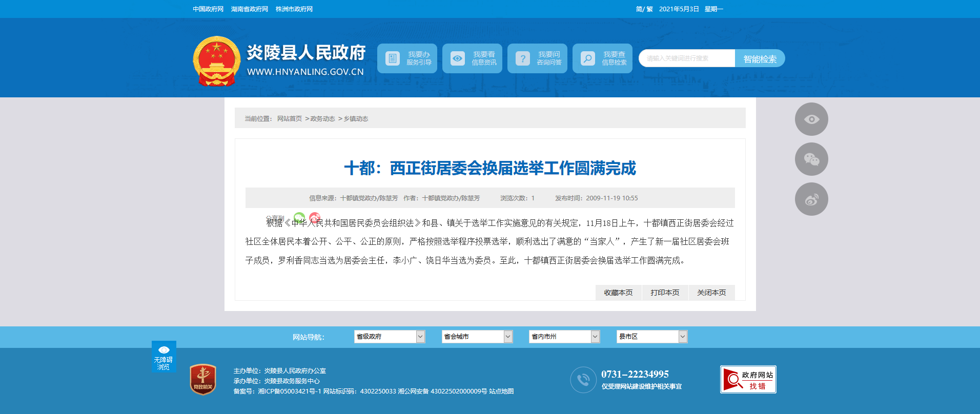Click the 智能检索 search button
Screen dimensions: 980x414
tap(760, 59)
